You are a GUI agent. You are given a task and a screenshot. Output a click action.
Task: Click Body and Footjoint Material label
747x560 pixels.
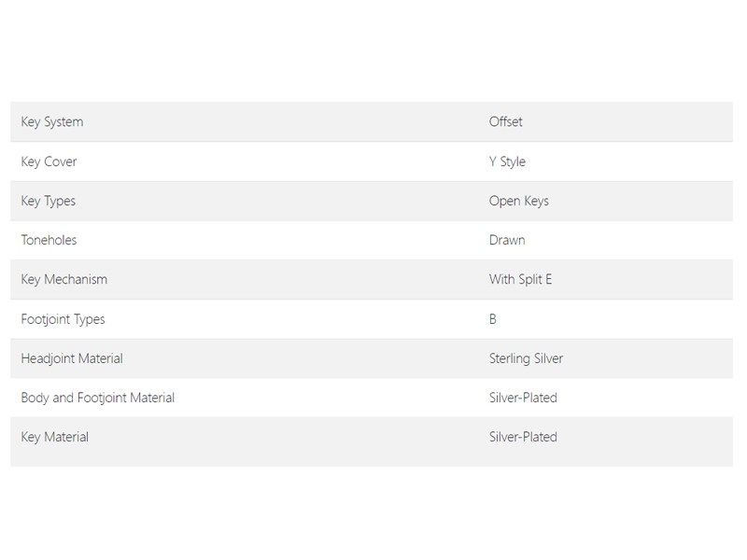coord(98,398)
